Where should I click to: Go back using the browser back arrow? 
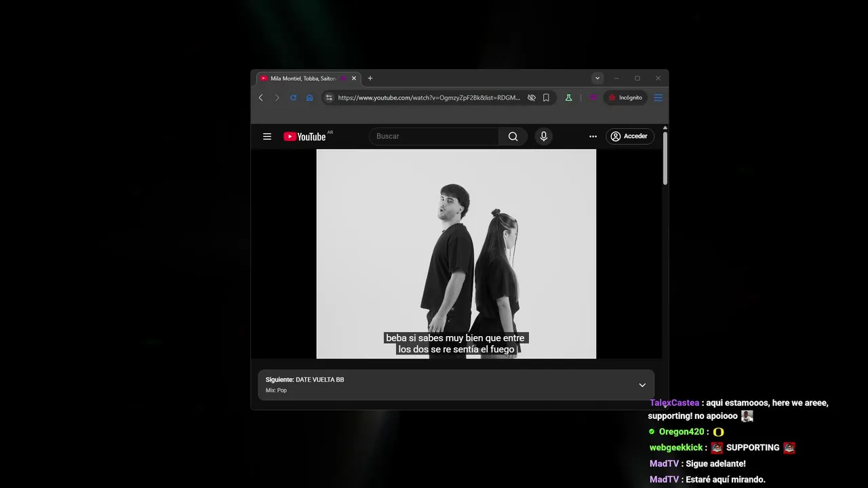pyautogui.click(x=260, y=98)
